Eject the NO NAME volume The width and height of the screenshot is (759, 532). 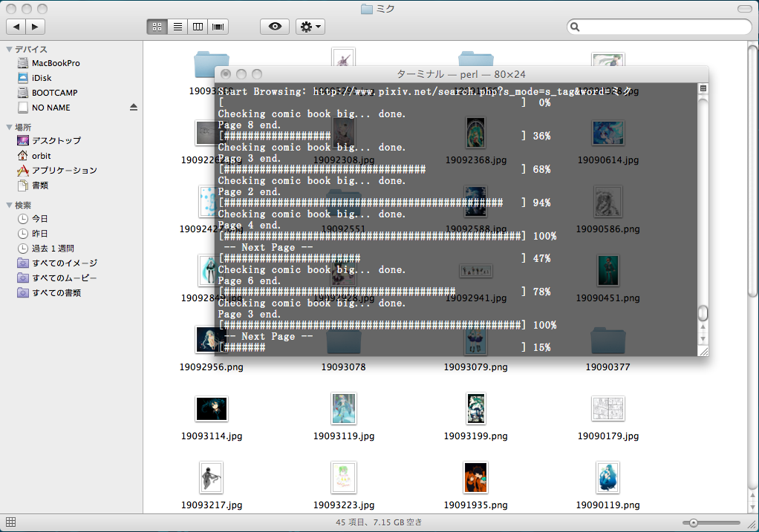click(134, 108)
